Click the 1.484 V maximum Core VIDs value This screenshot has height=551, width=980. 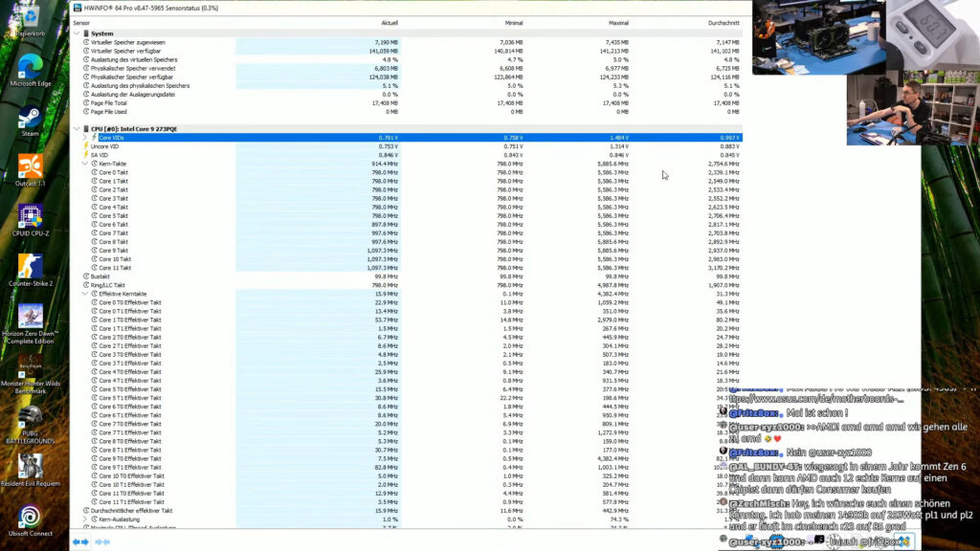pos(619,138)
